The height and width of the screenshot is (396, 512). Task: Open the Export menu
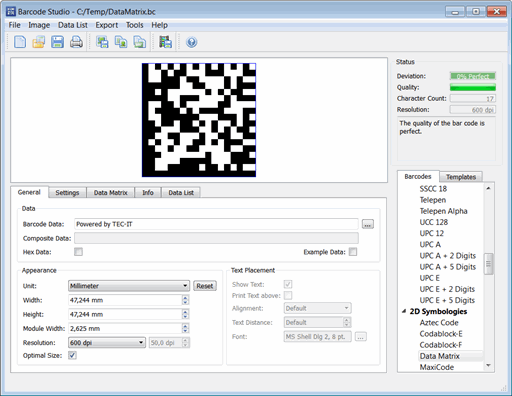point(107,25)
